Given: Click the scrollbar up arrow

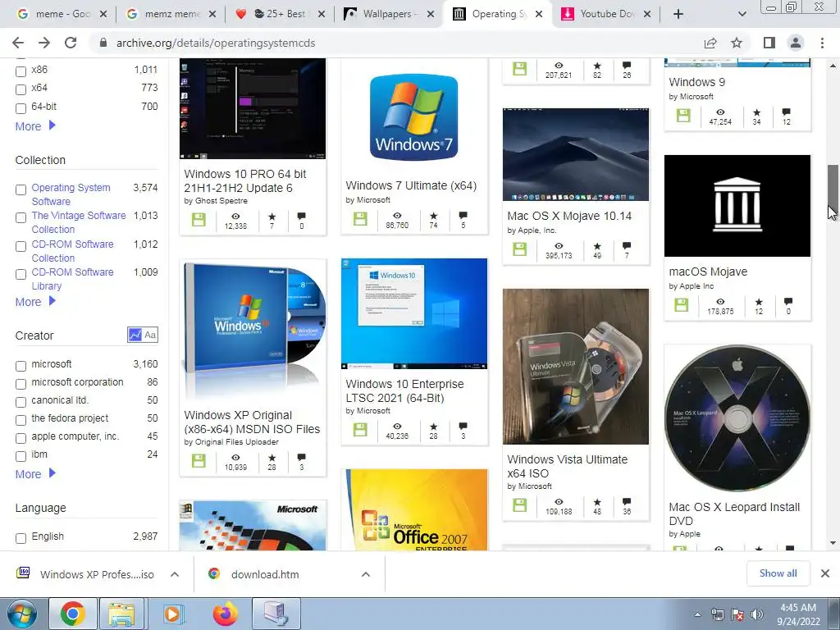Looking at the screenshot, I should tap(833, 66).
